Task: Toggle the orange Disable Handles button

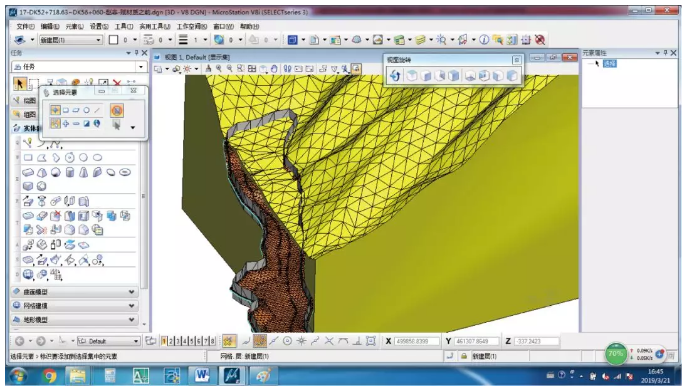Action: [x=116, y=110]
